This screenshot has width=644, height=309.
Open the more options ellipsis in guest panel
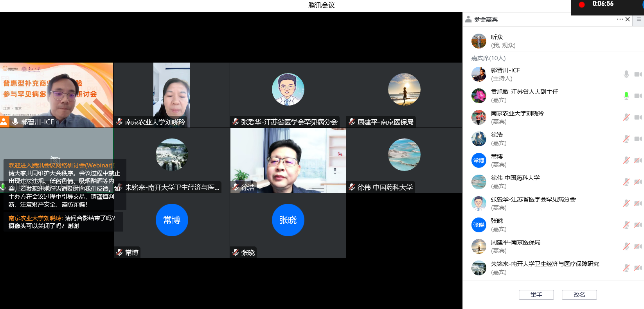(620, 19)
